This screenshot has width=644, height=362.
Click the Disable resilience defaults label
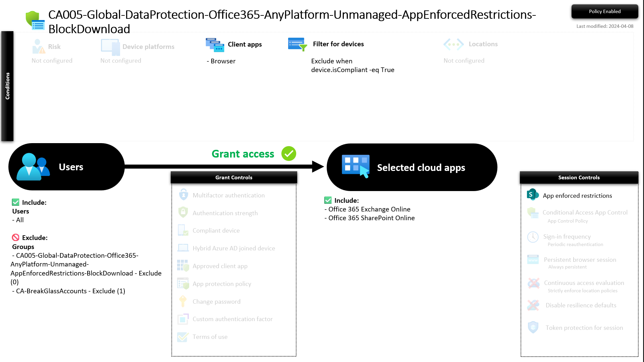click(581, 305)
